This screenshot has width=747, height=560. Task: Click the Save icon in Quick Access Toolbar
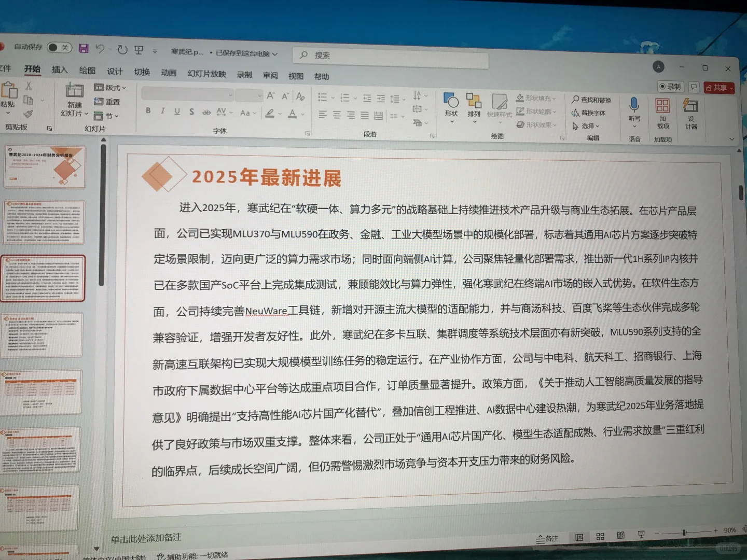point(84,48)
